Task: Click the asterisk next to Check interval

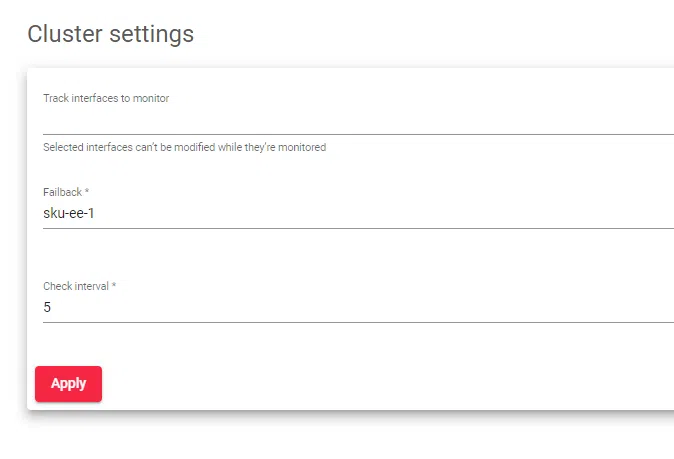Action: click(x=113, y=286)
